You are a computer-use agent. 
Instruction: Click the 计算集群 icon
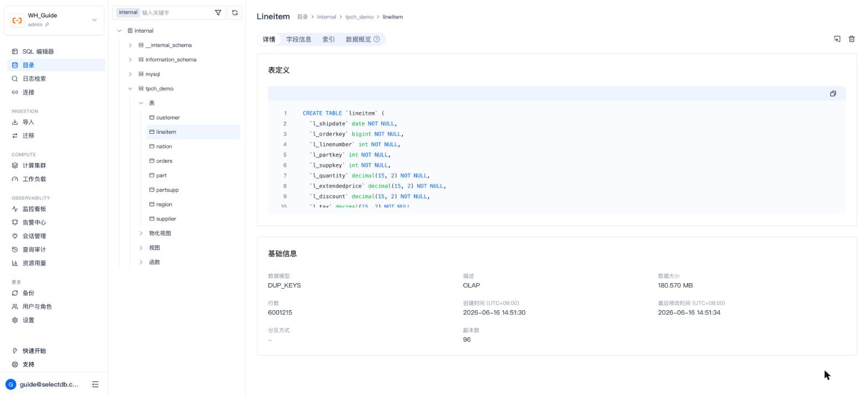(x=15, y=165)
